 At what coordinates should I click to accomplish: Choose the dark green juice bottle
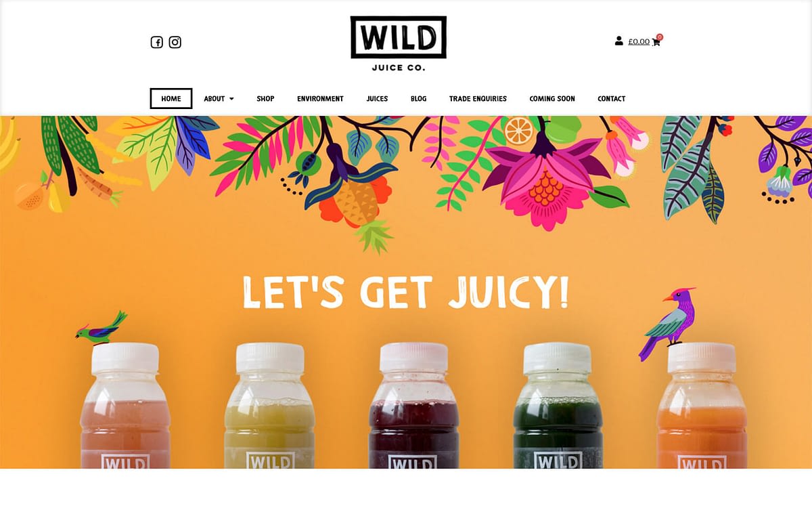coord(558,405)
